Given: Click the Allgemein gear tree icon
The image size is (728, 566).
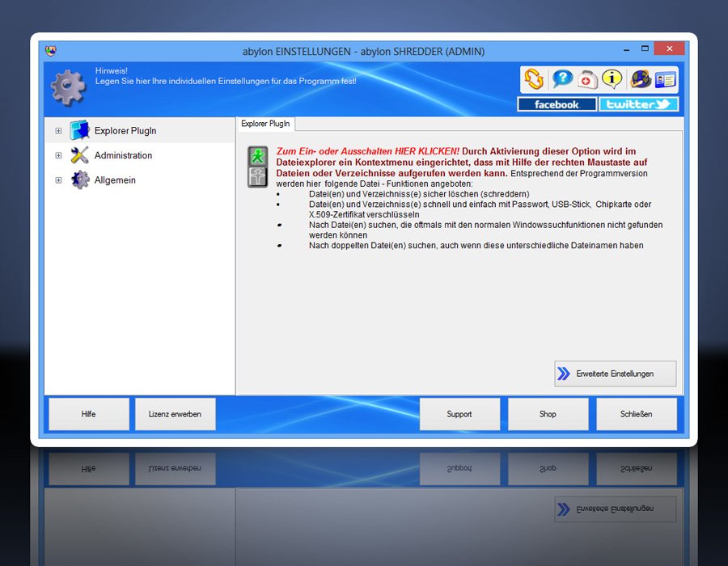Looking at the screenshot, I should coord(80,180).
